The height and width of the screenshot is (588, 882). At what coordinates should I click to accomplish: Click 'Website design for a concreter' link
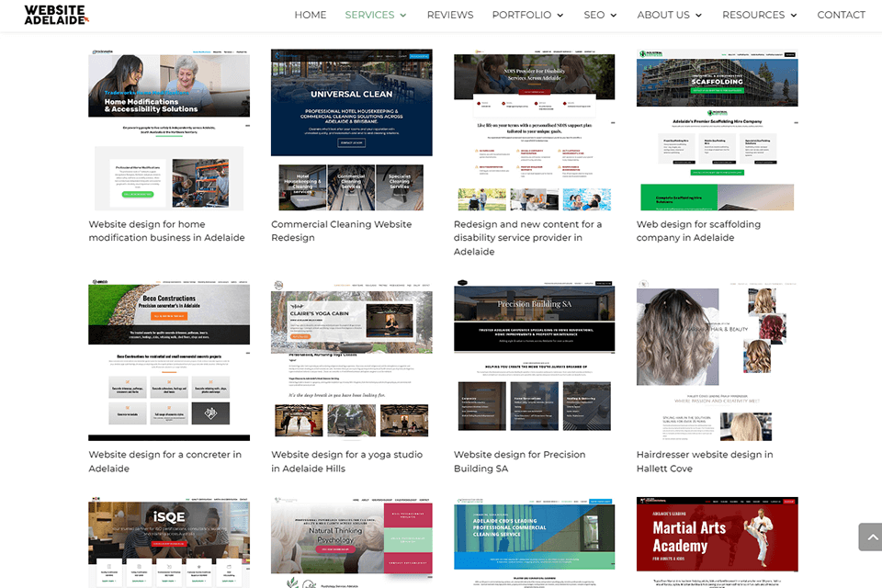pyautogui.click(x=164, y=461)
